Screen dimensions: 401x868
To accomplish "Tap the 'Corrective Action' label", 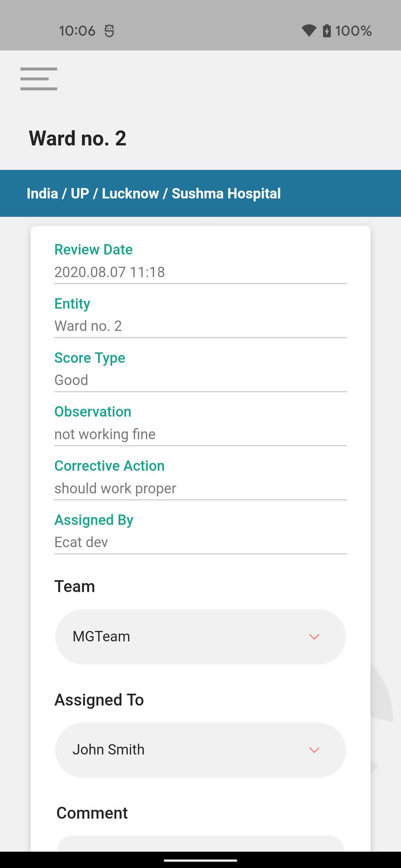I will pyautogui.click(x=110, y=466).
